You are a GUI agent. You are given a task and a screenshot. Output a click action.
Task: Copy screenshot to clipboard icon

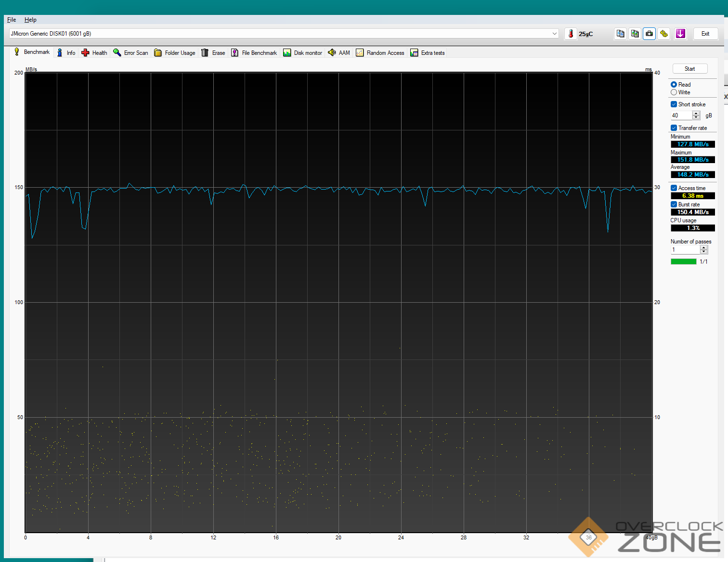(x=635, y=34)
